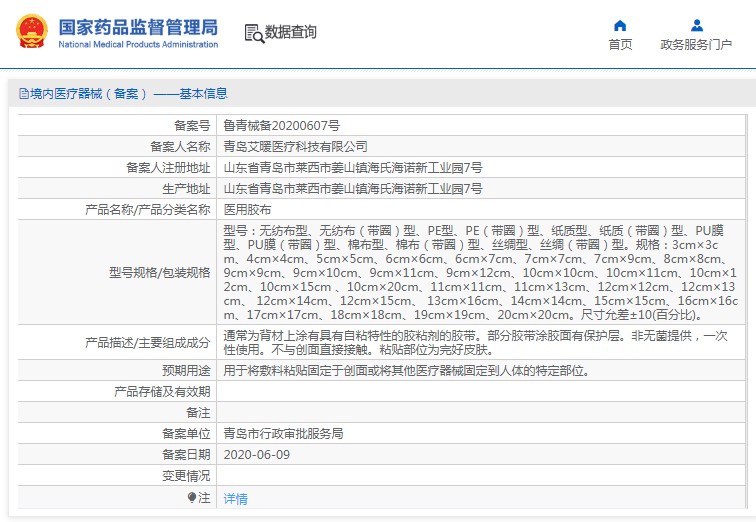Select the 备案号 value 鲁青械备20200607号

point(282,126)
